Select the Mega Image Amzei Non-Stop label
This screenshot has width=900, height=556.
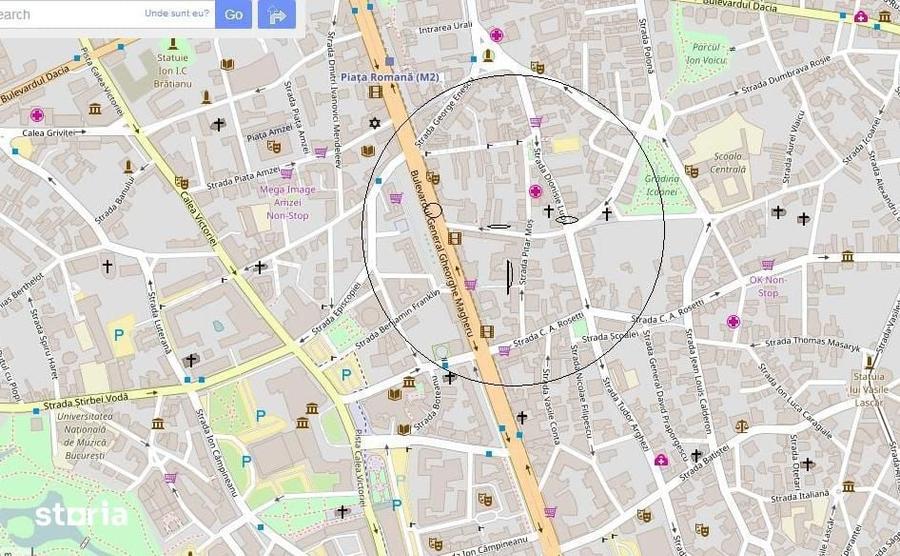coord(288,203)
